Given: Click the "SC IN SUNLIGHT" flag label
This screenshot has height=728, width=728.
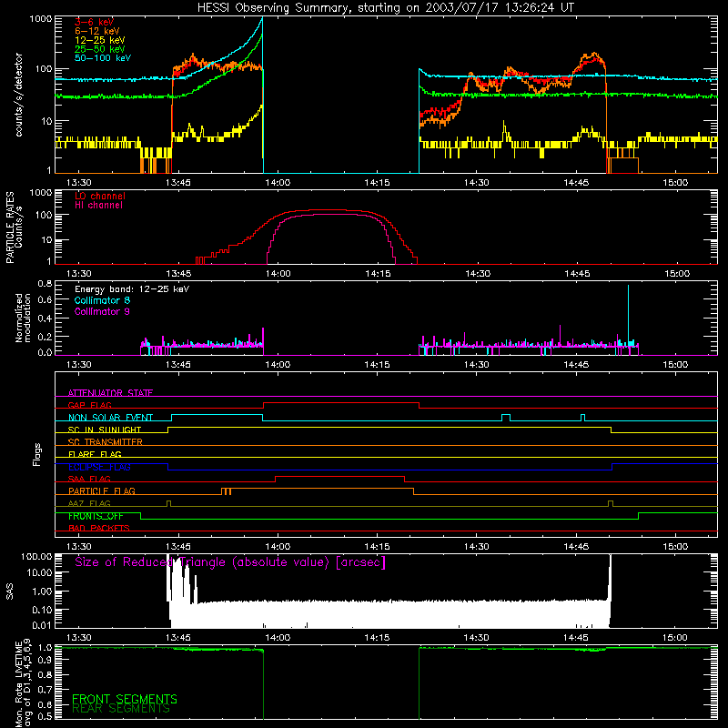Looking at the screenshot, I should click(x=105, y=430).
